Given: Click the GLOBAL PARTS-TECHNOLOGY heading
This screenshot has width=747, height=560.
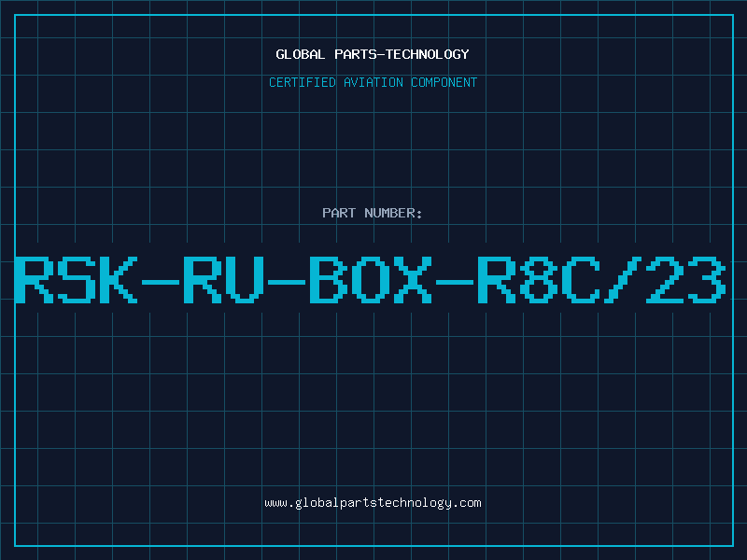Looking at the screenshot, I should coord(373,54).
